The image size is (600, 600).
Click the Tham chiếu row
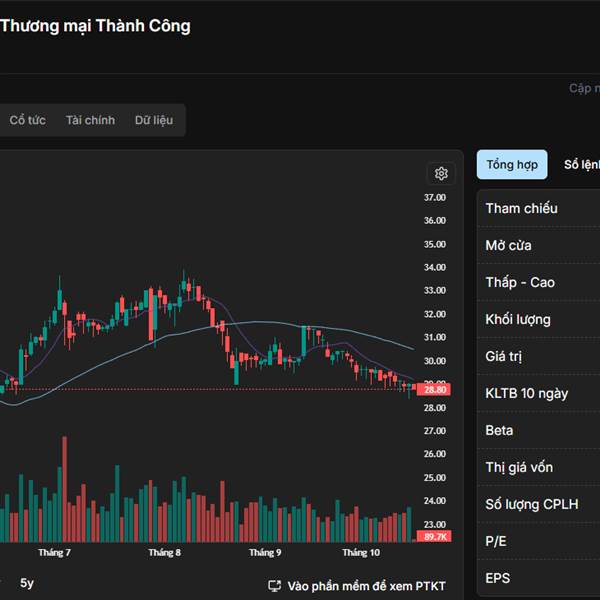(x=538, y=208)
